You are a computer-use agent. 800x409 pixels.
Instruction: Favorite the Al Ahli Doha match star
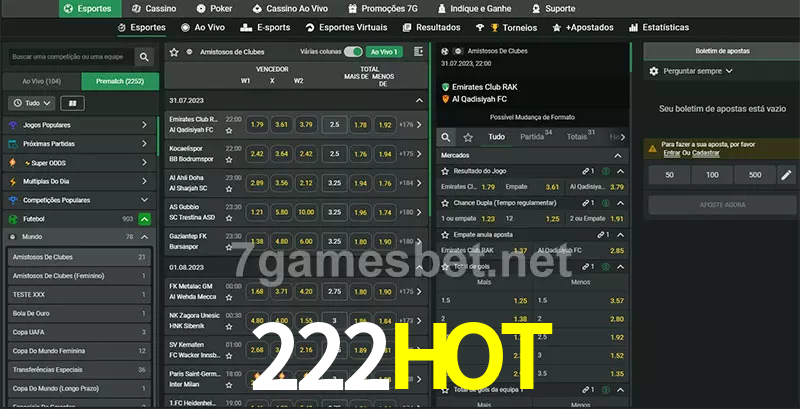click(229, 189)
